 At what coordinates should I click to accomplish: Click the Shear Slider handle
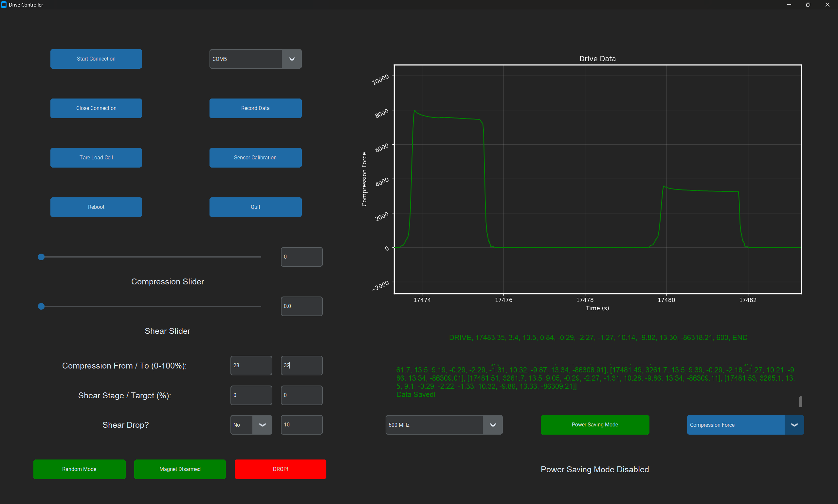42,306
